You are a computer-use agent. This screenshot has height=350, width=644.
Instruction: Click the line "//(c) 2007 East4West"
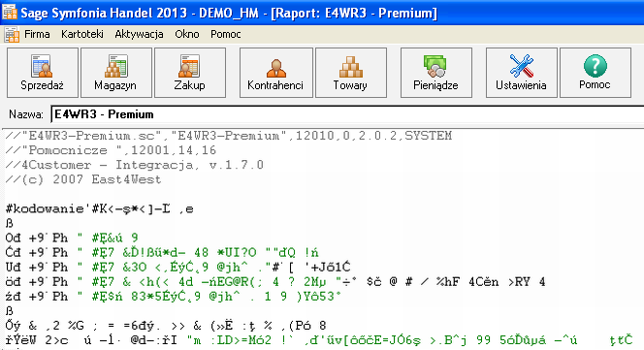click(83, 179)
